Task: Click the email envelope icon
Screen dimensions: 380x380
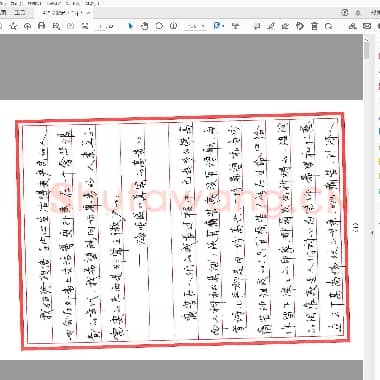Action: click(x=367, y=26)
